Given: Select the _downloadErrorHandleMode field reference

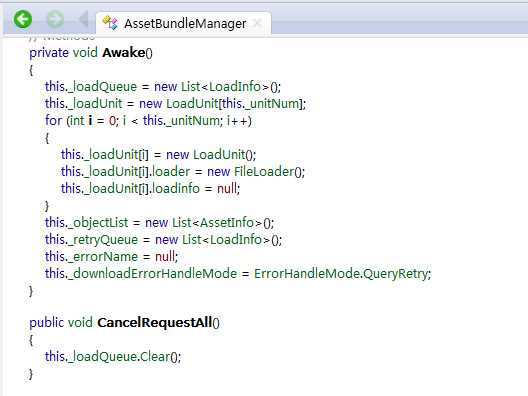Looking at the screenshot, I should 152,273.
